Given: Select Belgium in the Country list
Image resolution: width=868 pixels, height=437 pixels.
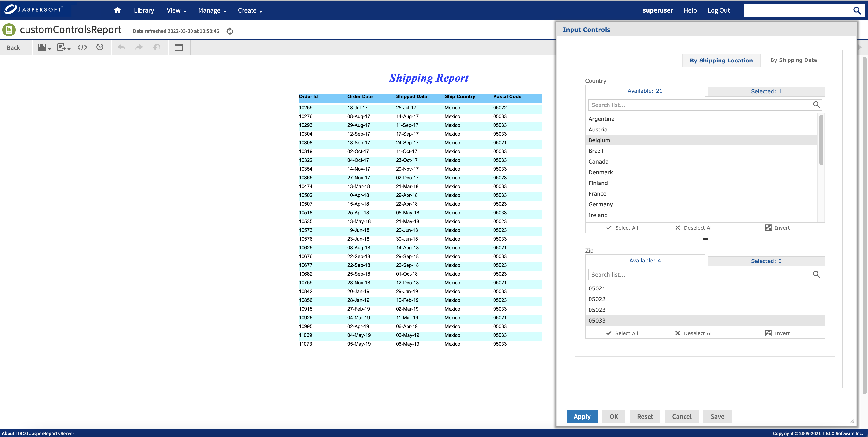Looking at the screenshot, I should tap(702, 140).
